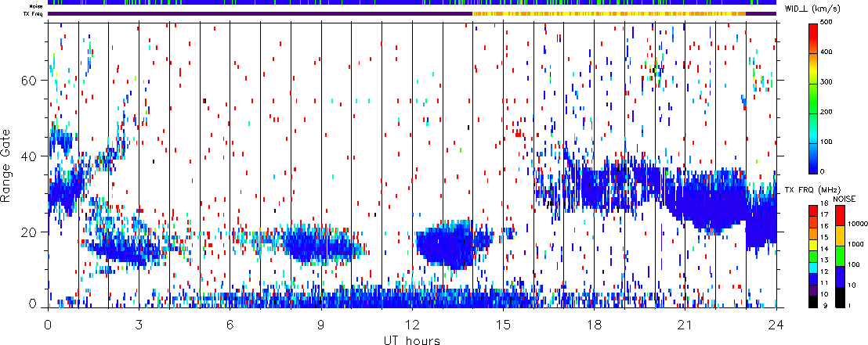The height and width of the screenshot is (345, 868).
Task: Click the TX FRQ (MHz) color legend bar
Action: point(814,255)
